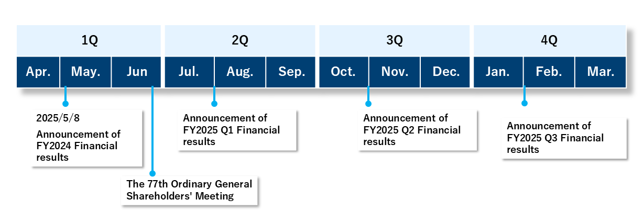The width and height of the screenshot is (644, 222).
Task: Click the Dec. month cell
Action: click(445, 72)
